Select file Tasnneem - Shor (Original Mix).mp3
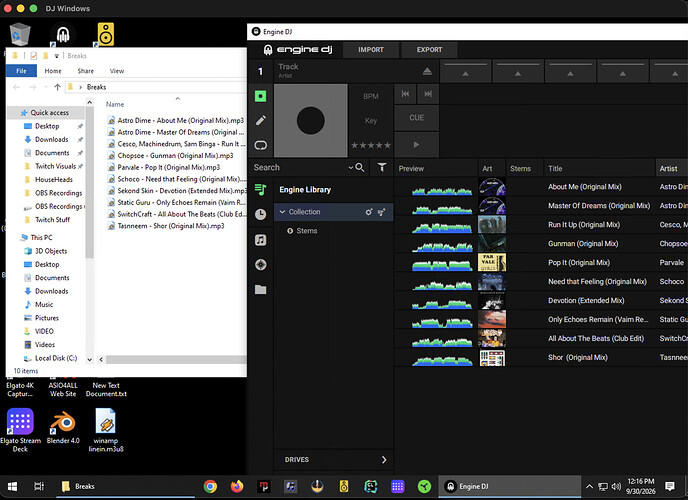The image size is (688, 500). click(171, 226)
